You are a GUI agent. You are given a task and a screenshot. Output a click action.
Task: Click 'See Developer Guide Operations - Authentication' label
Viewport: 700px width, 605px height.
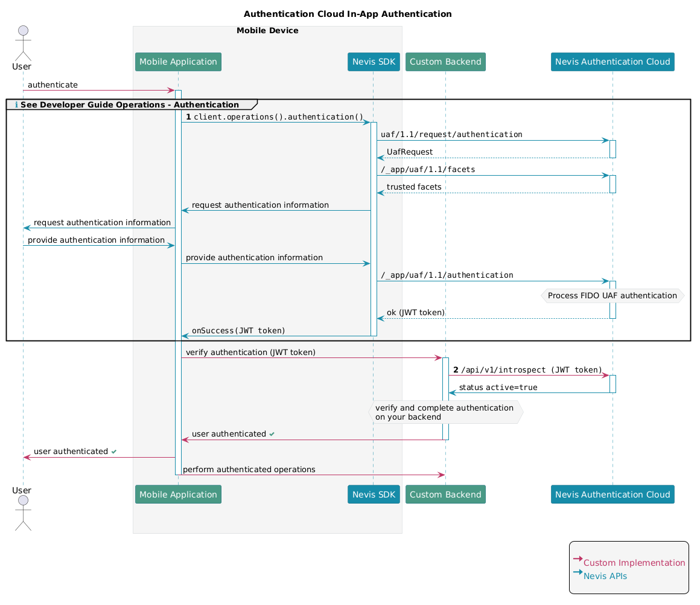coord(130,104)
